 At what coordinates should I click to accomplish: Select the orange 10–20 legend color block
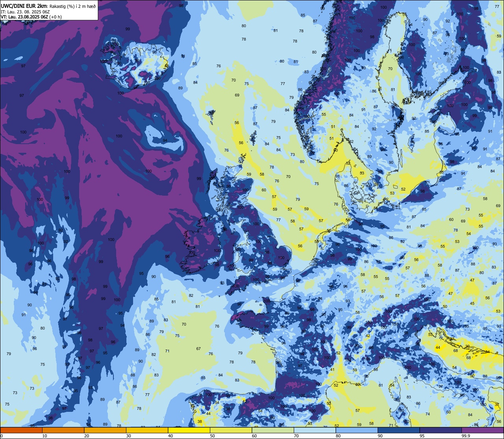pyautogui.click(x=63, y=430)
